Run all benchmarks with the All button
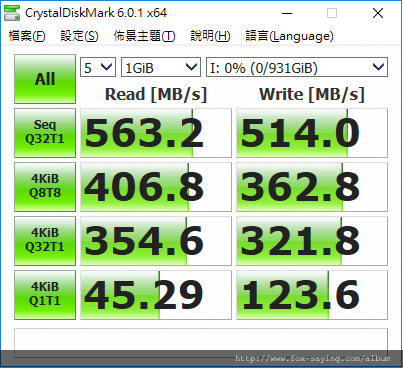This screenshot has height=368, width=403. click(45, 79)
